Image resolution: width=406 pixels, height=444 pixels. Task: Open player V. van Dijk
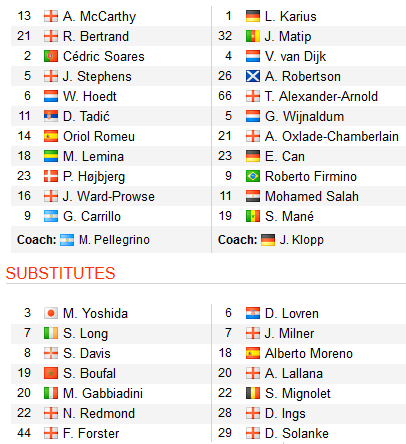[295, 56]
